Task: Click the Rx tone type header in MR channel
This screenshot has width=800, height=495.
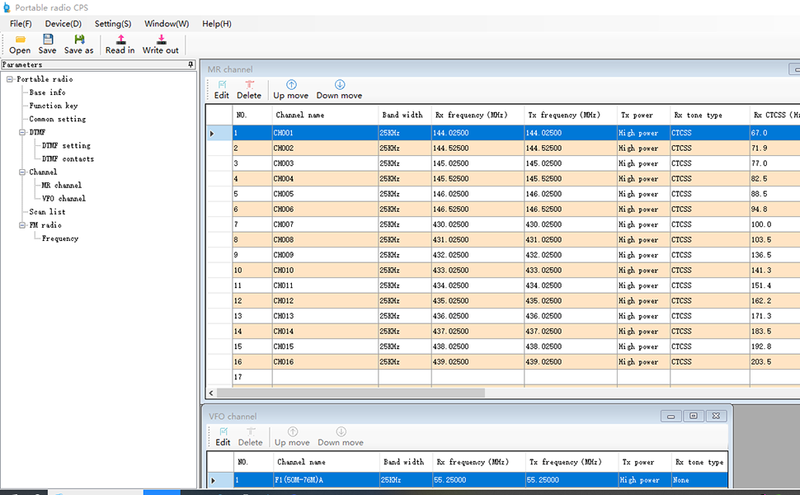Action: 710,115
